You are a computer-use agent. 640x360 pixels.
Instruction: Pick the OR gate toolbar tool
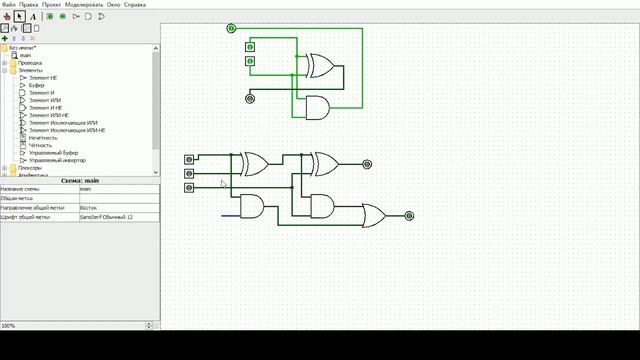tap(102, 17)
